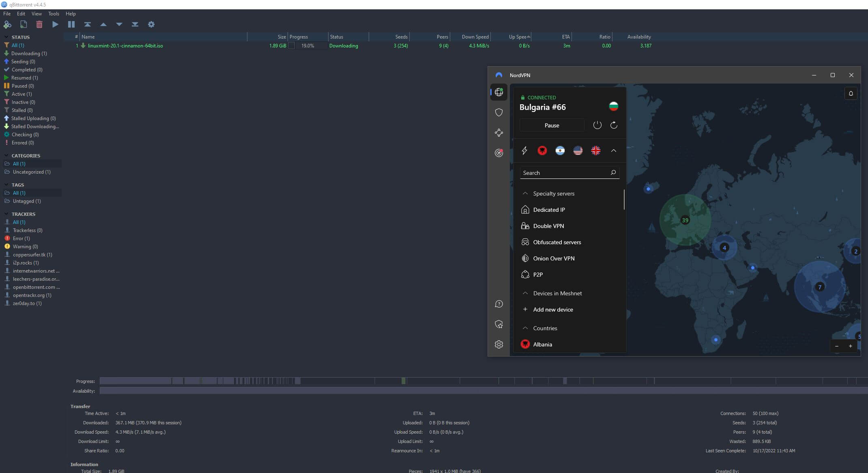868x473 pixels.
Task: Click Add Torrent Link toolbar icon
Action: (x=7, y=24)
